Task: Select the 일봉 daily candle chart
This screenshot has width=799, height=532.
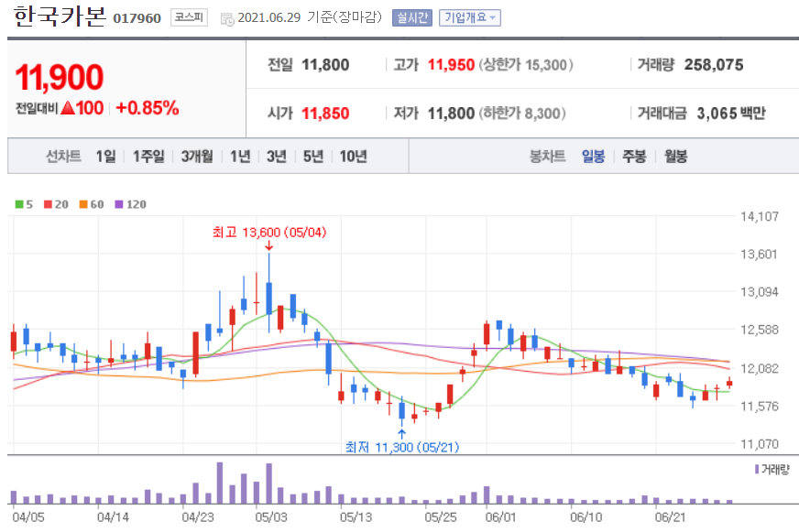Action: point(593,157)
